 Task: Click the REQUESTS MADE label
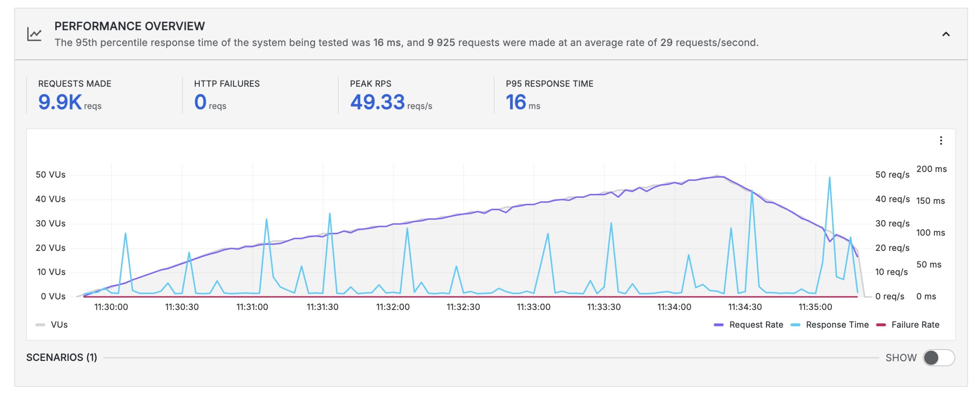point(74,84)
